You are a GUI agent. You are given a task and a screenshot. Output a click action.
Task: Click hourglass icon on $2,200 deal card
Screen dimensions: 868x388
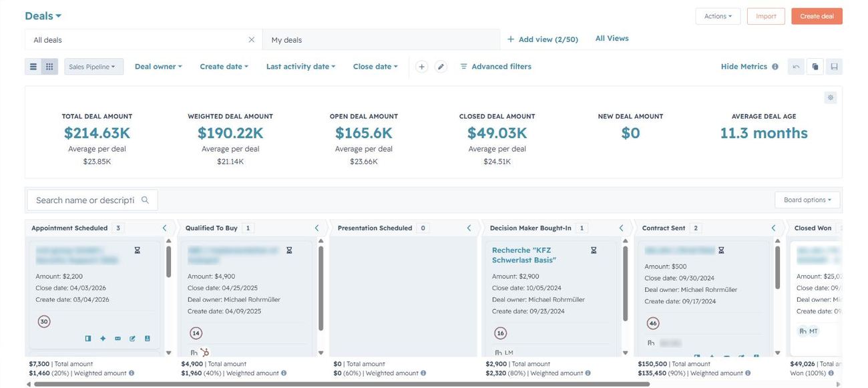[138, 250]
